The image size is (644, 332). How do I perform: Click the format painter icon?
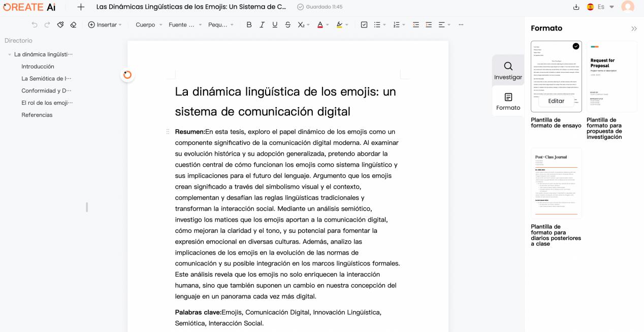pos(60,25)
